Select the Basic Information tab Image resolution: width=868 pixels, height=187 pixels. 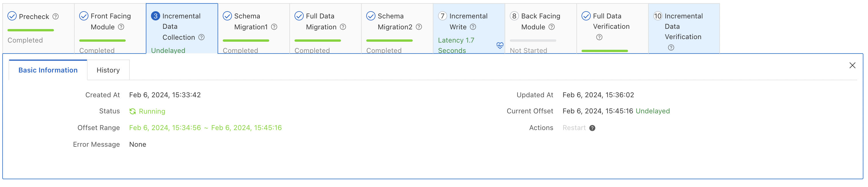[48, 70]
